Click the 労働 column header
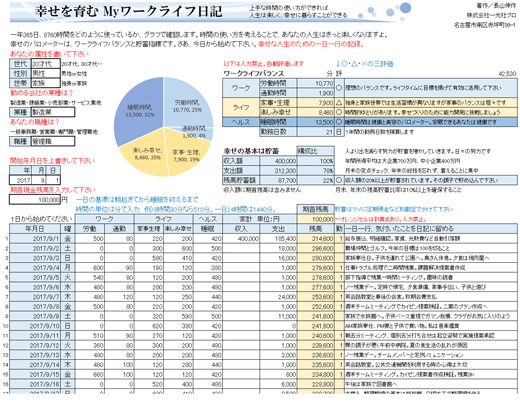The height and width of the screenshot is (403, 520). 90,229
